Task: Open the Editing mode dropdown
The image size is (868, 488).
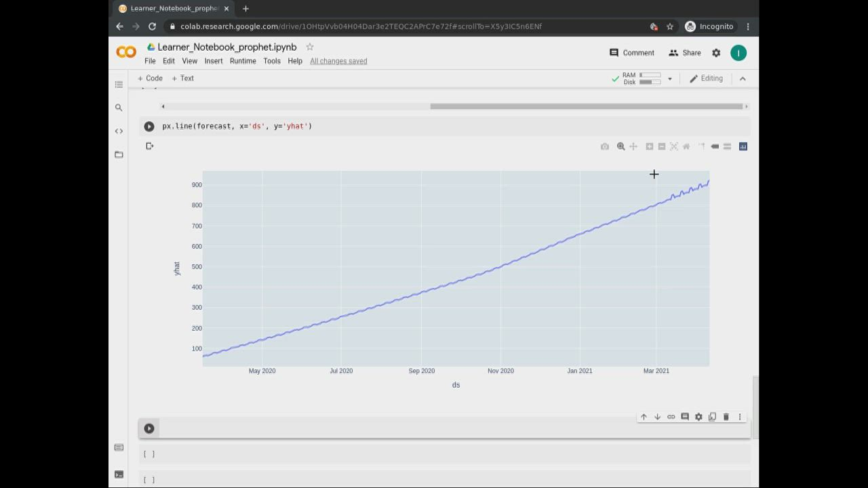Action: point(707,79)
